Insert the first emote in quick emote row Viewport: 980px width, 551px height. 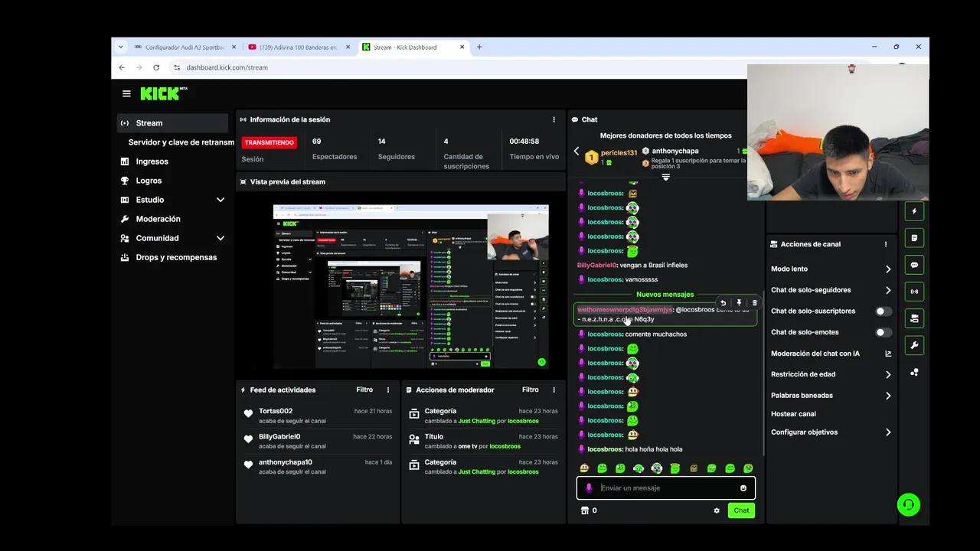(x=584, y=468)
